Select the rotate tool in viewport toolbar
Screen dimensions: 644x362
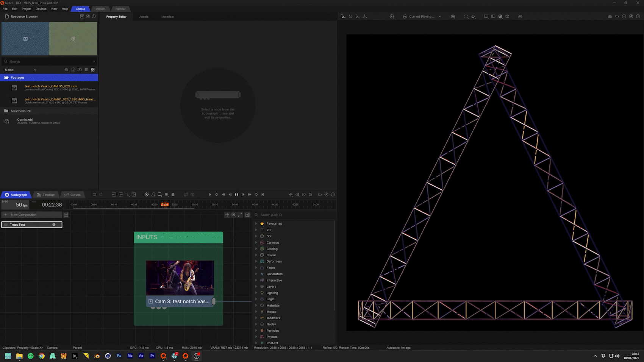[x=350, y=17]
